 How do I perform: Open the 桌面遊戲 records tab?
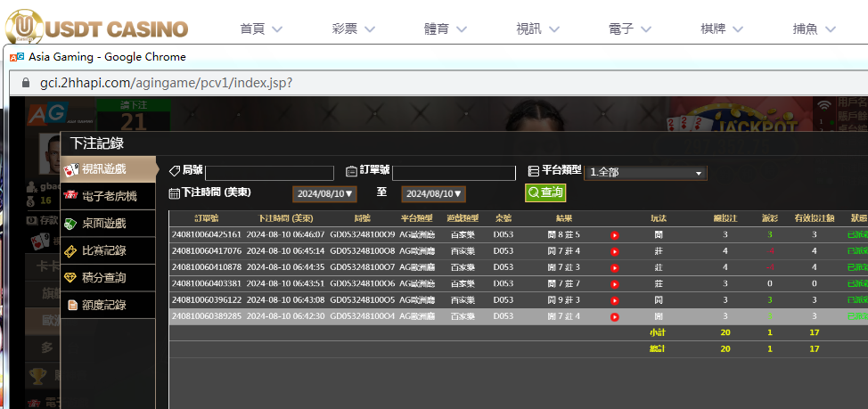[x=108, y=224]
